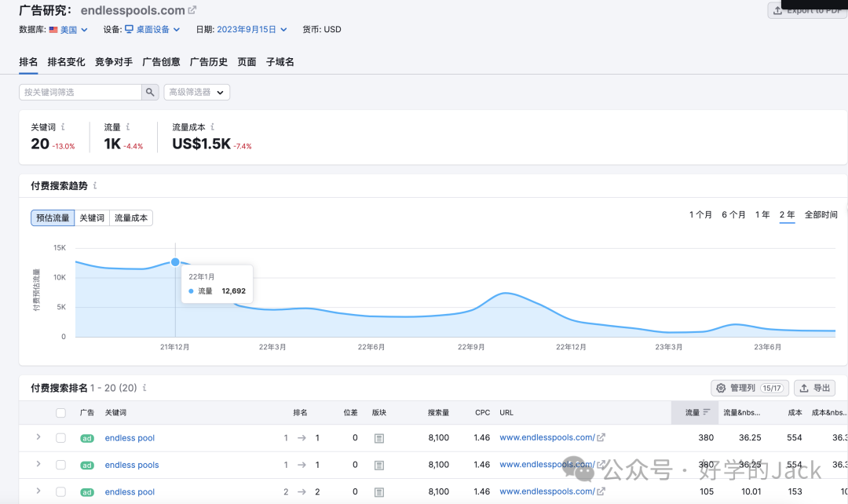This screenshot has width=848, height=504.
Task: Set chart range to 1 年
Action: point(762,214)
